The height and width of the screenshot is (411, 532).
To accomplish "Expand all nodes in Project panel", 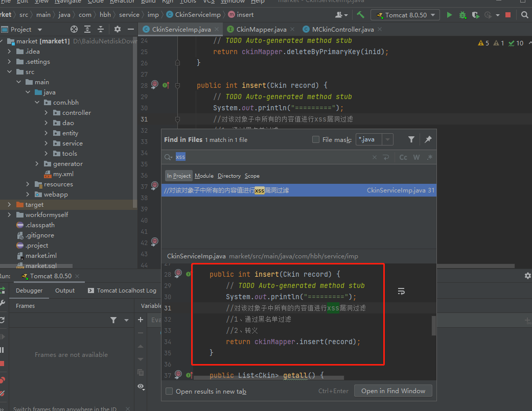I will (x=87, y=29).
